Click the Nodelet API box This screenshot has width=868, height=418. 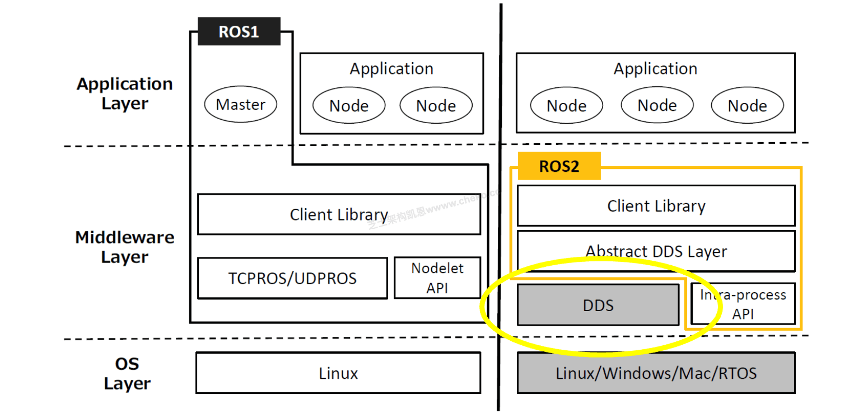click(437, 278)
